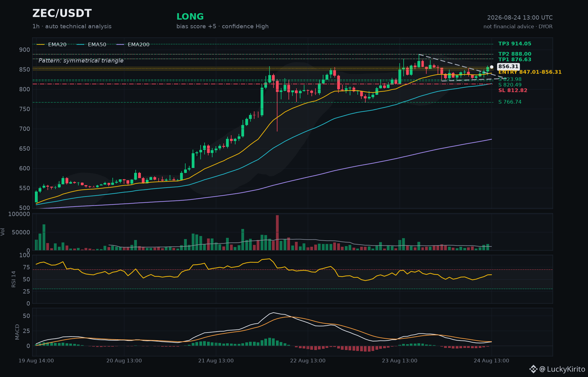588x377 pixels.
Task: Click the S 823.98 support label
Action: (x=510, y=79)
